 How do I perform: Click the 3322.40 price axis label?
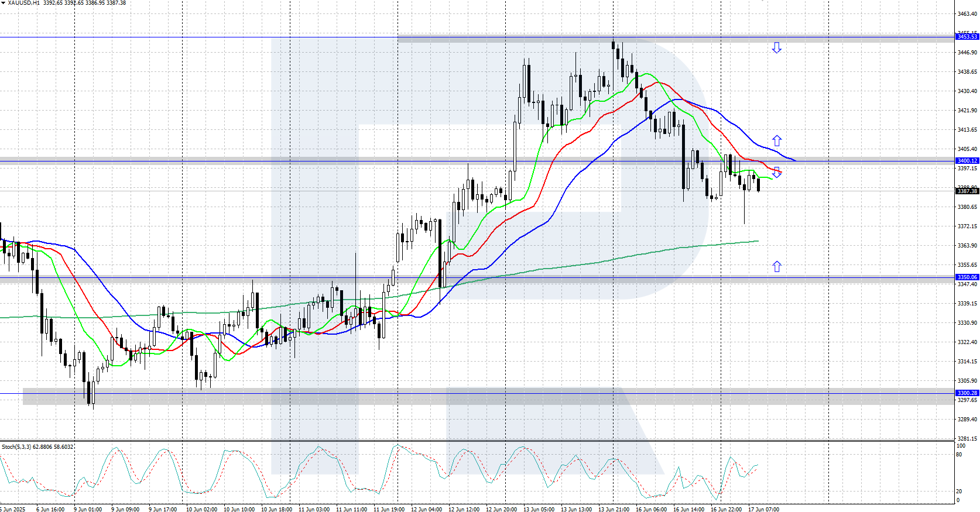point(967,342)
